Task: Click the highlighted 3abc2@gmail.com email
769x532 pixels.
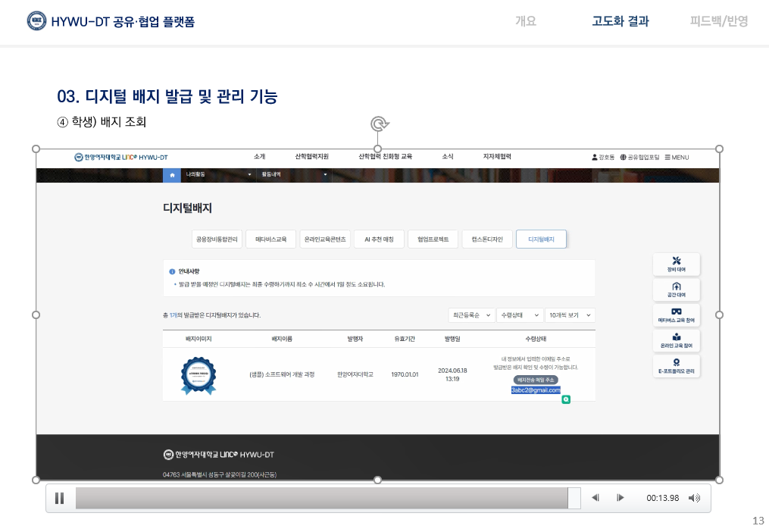Action: coord(536,390)
